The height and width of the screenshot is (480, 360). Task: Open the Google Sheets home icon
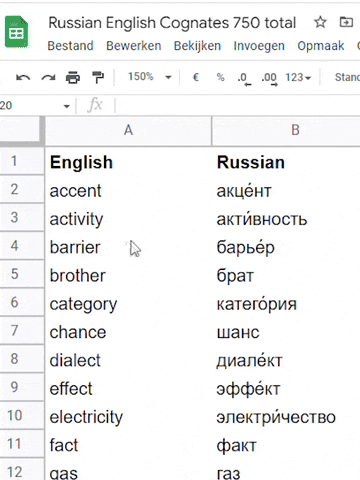17,32
